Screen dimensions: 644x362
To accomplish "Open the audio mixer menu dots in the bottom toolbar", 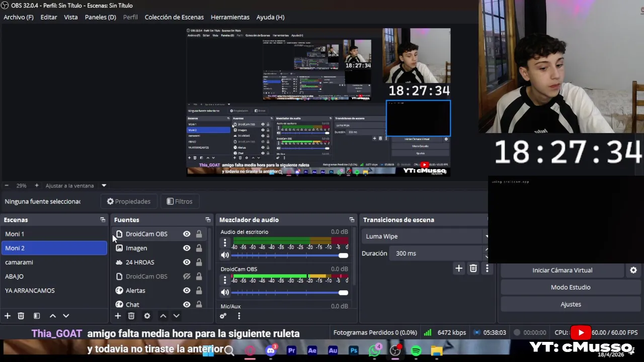I will [239, 316].
